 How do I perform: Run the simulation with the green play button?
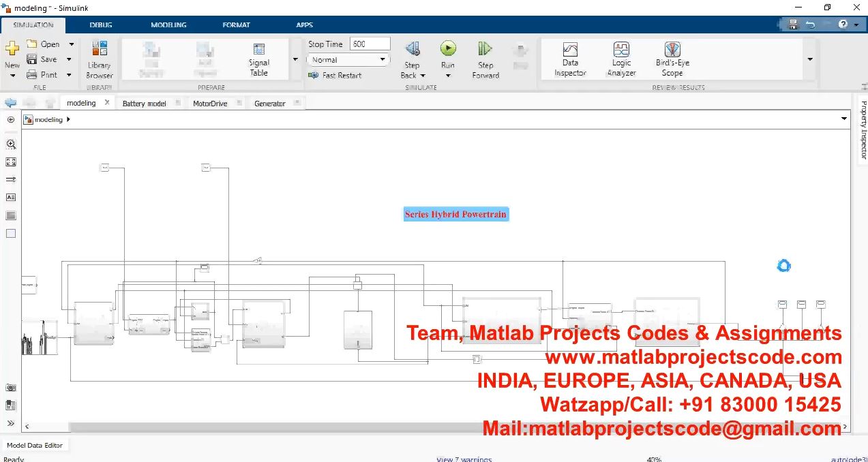pyautogui.click(x=448, y=48)
